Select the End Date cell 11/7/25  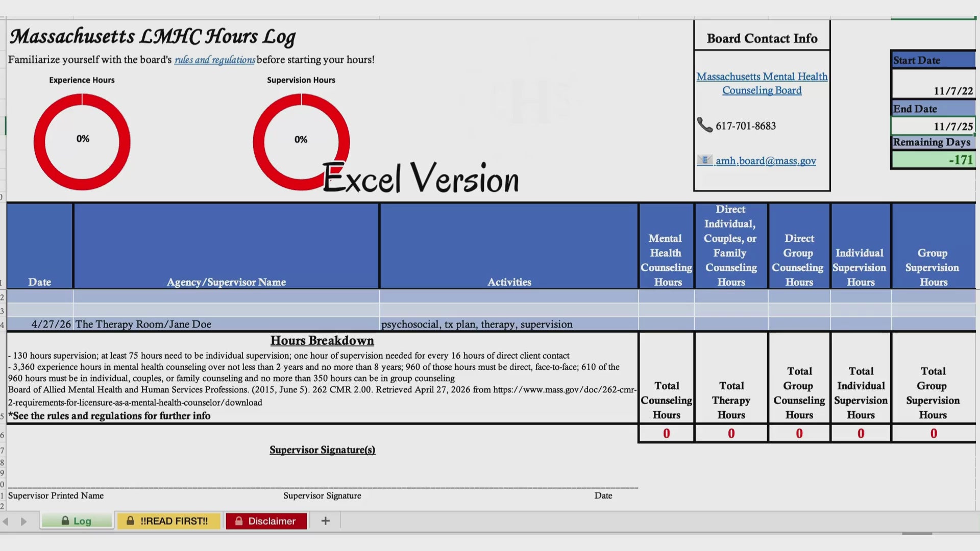[x=934, y=126]
